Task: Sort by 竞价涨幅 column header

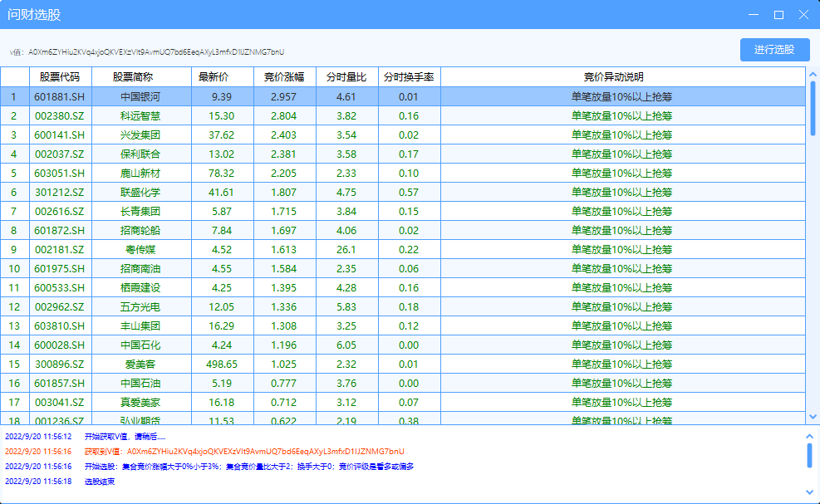Action: pyautogui.click(x=284, y=77)
